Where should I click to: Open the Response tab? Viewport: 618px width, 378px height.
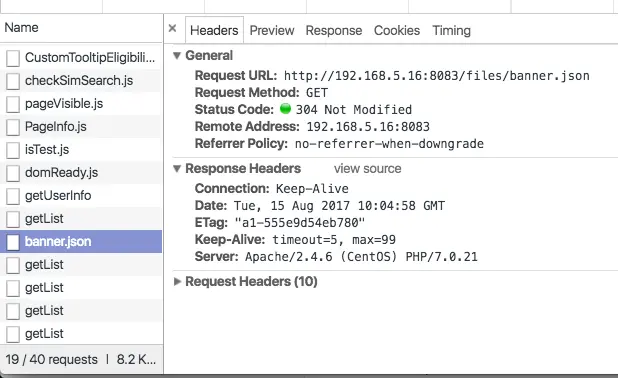pos(334,30)
